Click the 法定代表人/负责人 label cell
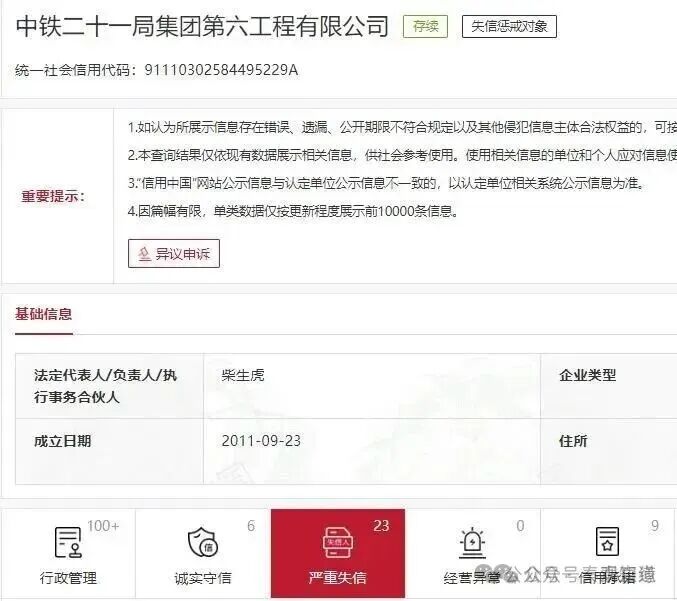The width and height of the screenshot is (677, 601). 109,386
